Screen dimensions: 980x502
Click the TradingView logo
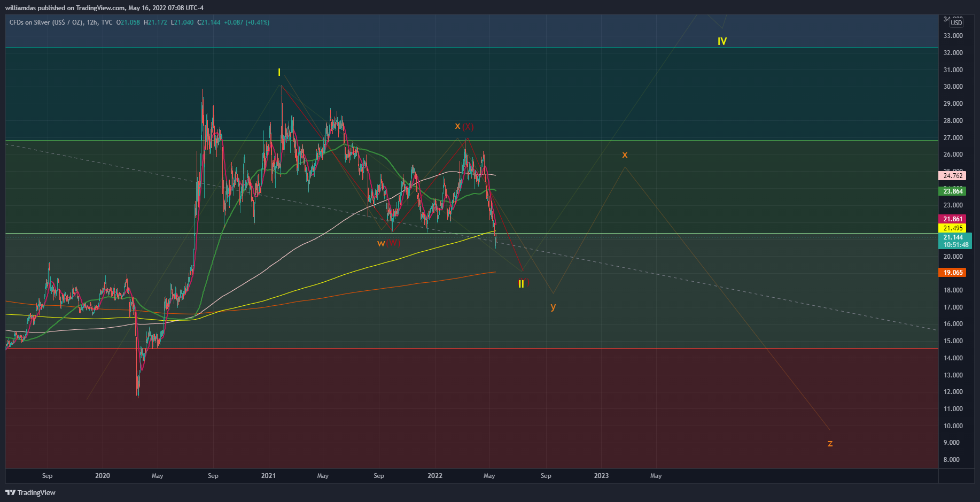tap(30, 492)
